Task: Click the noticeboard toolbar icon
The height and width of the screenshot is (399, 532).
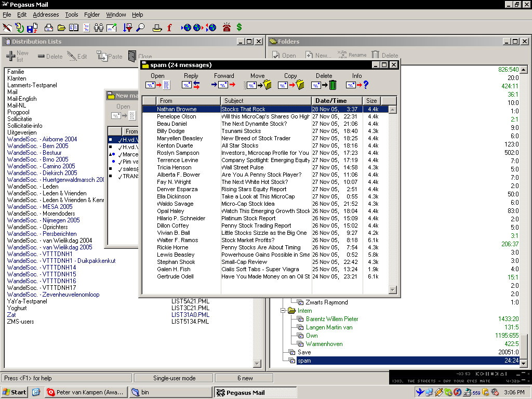Action: point(112,28)
